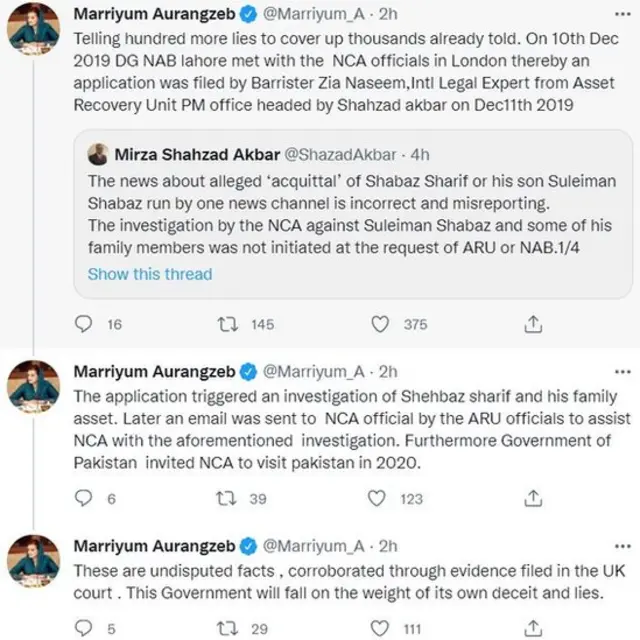Like the tweet with 123 likes
The image size is (640, 640).
(x=380, y=498)
